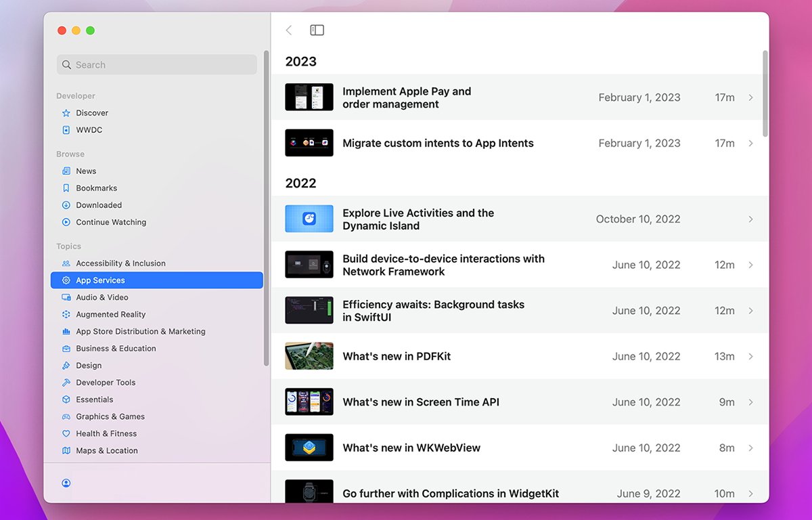Select Developer Tools topic
Image resolution: width=812 pixels, height=520 pixels.
pyautogui.click(x=106, y=383)
